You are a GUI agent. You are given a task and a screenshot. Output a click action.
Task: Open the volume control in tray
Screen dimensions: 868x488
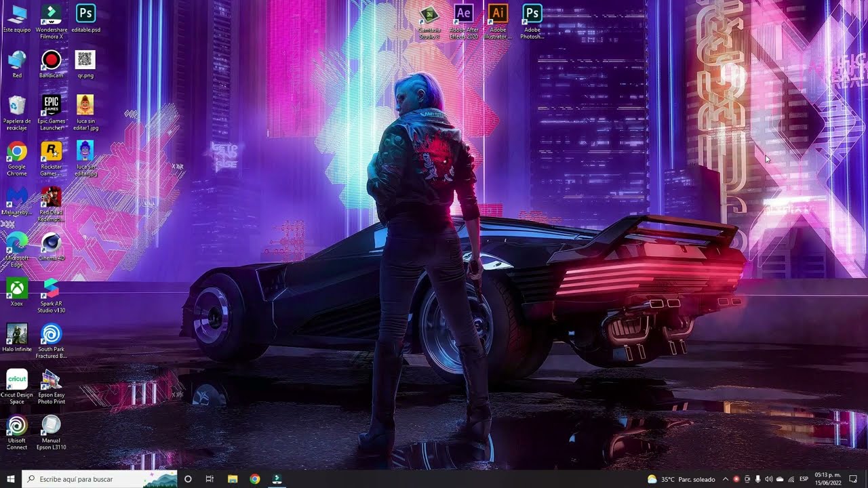[769, 479]
